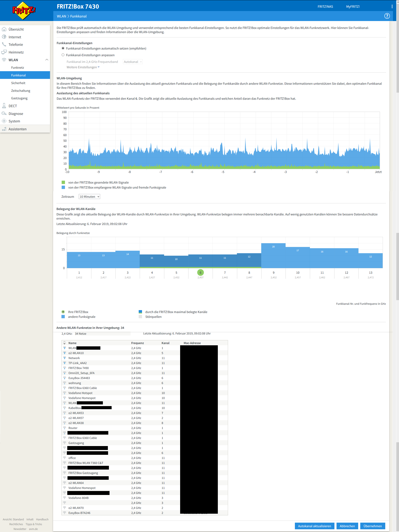Click the Diagnose icon

tap(4, 113)
